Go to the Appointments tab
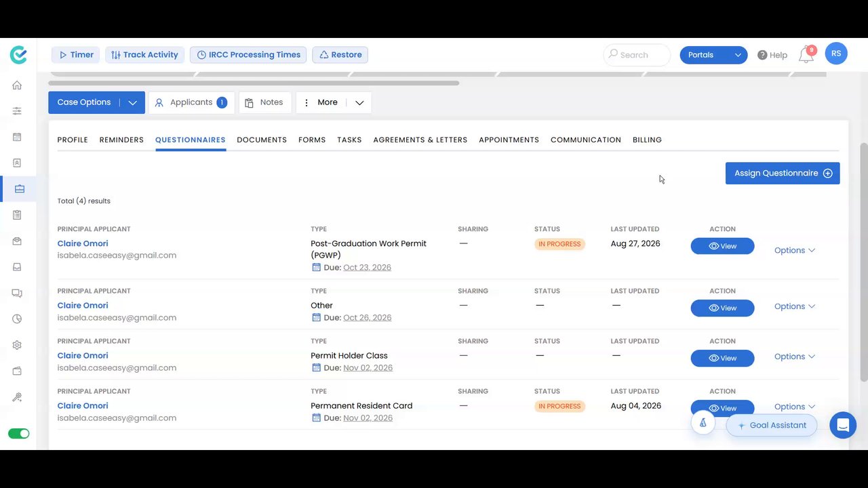The height and width of the screenshot is (488, 868). point(509,140)
